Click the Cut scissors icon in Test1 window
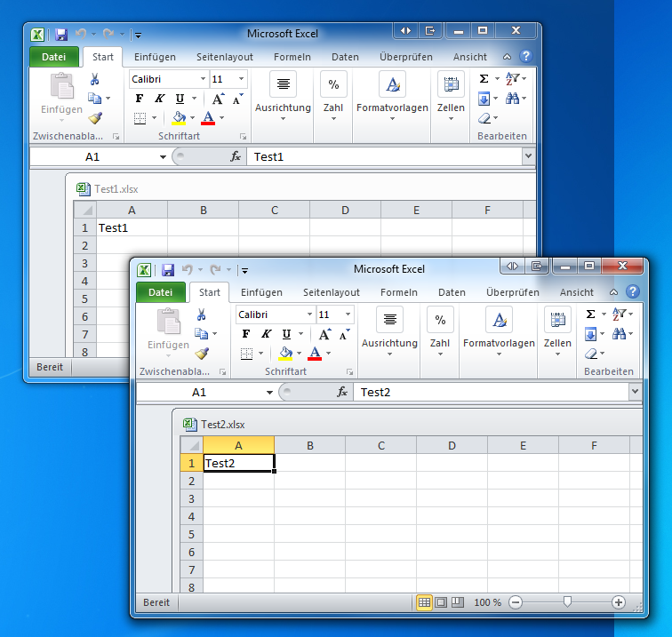 coord(95,79)
